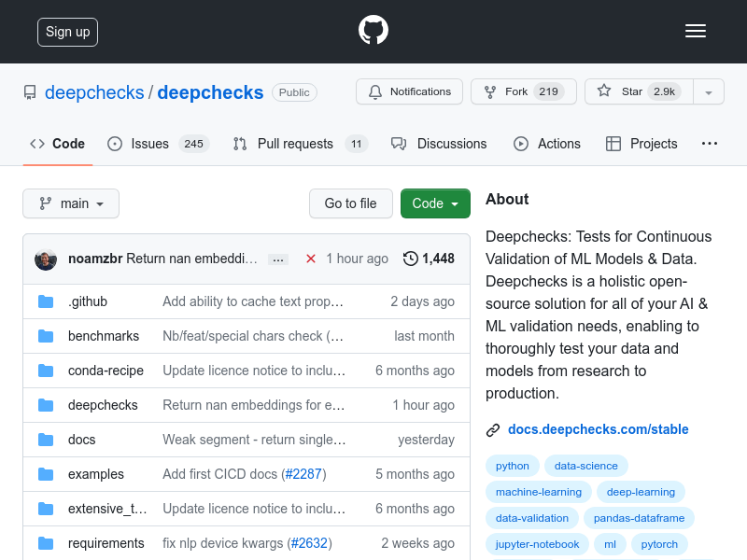Click the 'Public' visibility badge

click(294, 92)
